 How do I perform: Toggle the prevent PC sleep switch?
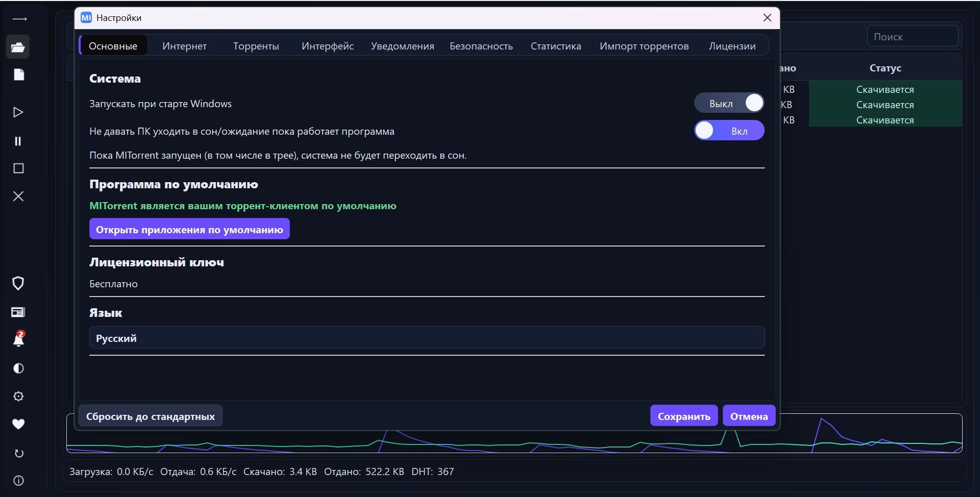tap(729, 131)
